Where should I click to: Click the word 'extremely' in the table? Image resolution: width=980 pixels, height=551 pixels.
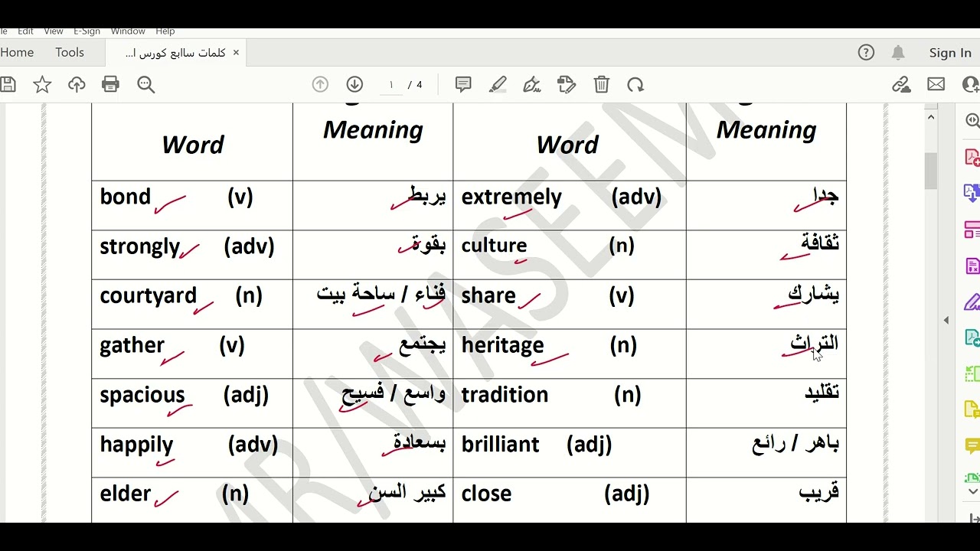[511, 197]
